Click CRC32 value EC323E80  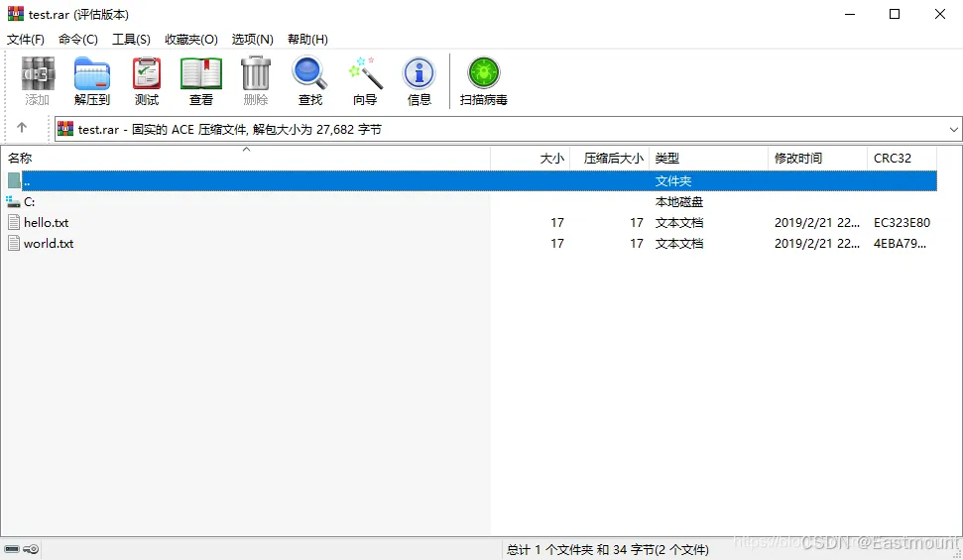[x=902, y=222]
